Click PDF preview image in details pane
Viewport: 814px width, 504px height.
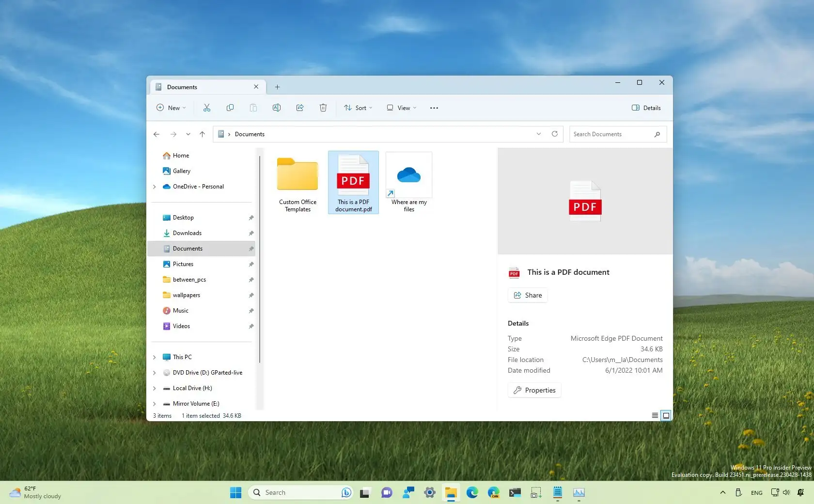[x=585, y=201]
